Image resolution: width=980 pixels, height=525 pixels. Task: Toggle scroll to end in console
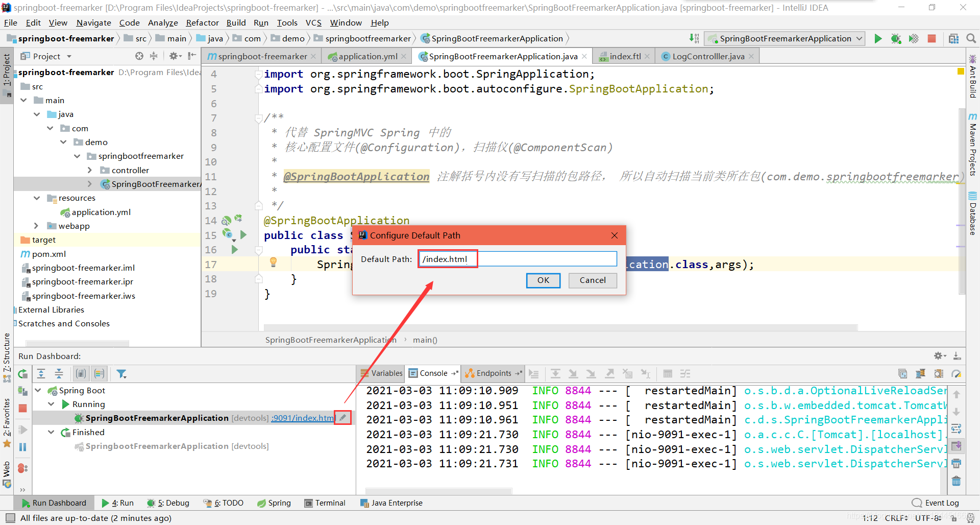click(x=957, y=446)
